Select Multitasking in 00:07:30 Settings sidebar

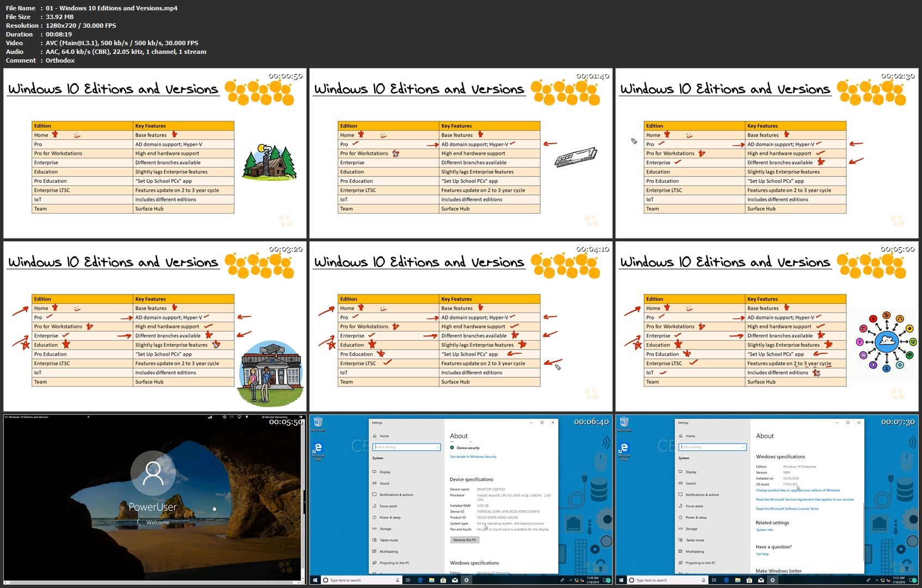691,552
